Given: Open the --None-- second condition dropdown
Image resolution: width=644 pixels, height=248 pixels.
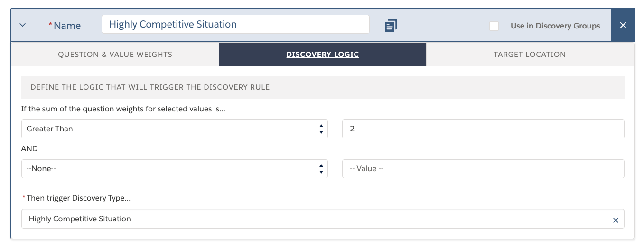Looking at the screenshot, I should click(x=175, y=169).
